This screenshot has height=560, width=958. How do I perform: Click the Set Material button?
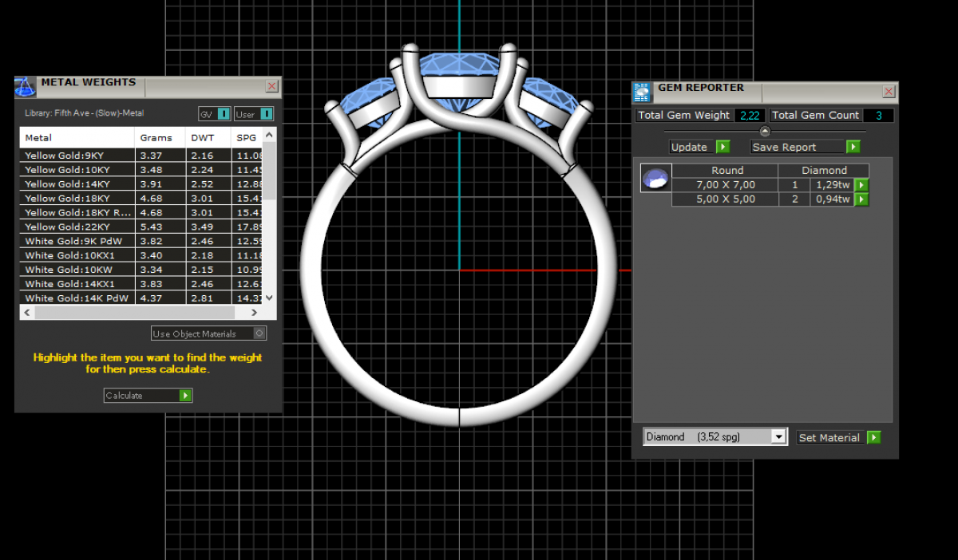(x=838, y=437)
